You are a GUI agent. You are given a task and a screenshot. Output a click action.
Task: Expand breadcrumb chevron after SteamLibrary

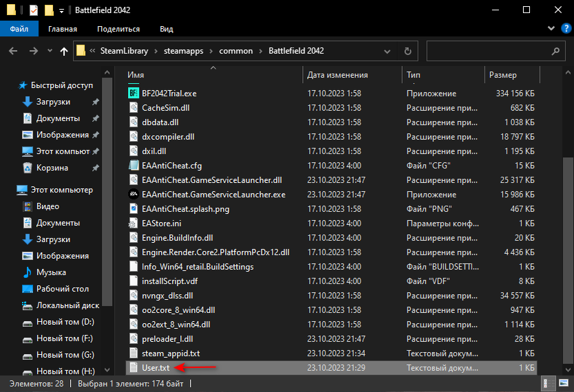[156, 51]
